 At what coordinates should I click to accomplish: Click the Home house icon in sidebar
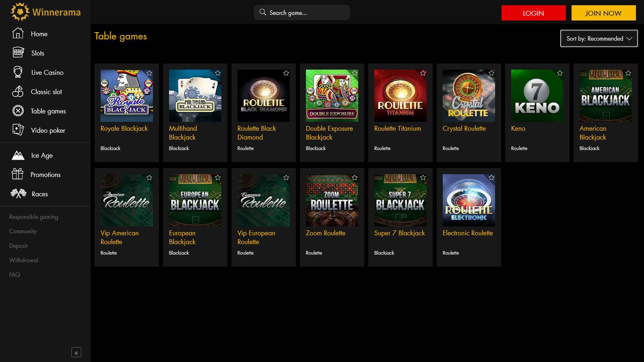pos(18,33)
